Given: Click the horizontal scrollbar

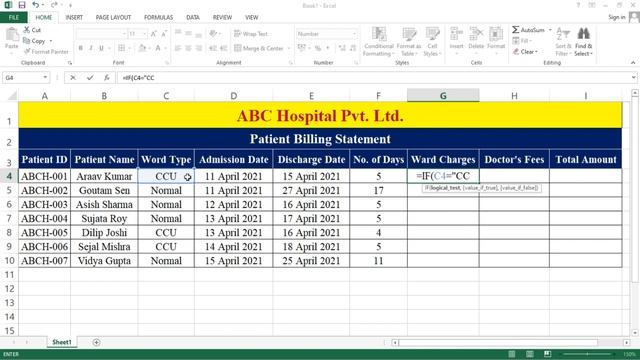Looking at the screenshot, I should 498,342.
